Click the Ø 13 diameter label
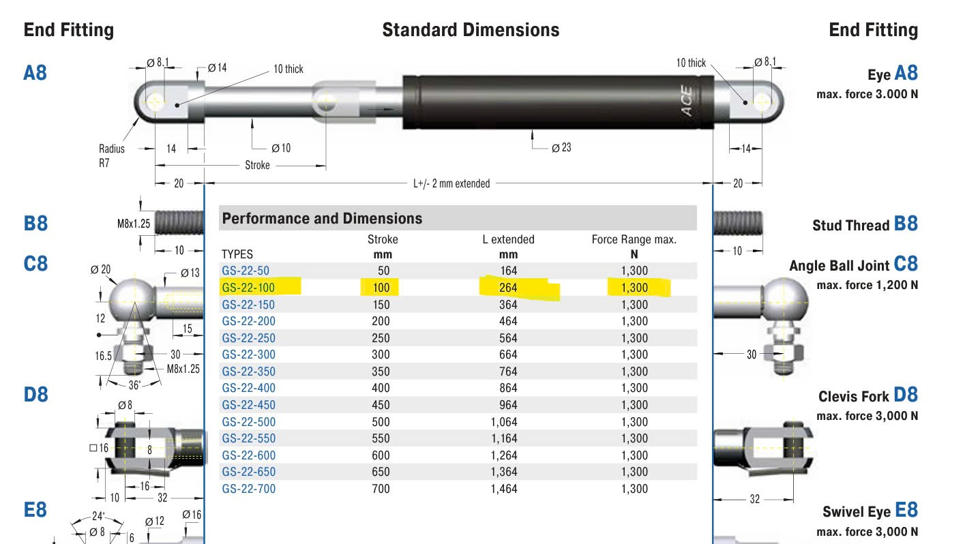Viewport: 980px width, 544px height. tap(190, 273)
